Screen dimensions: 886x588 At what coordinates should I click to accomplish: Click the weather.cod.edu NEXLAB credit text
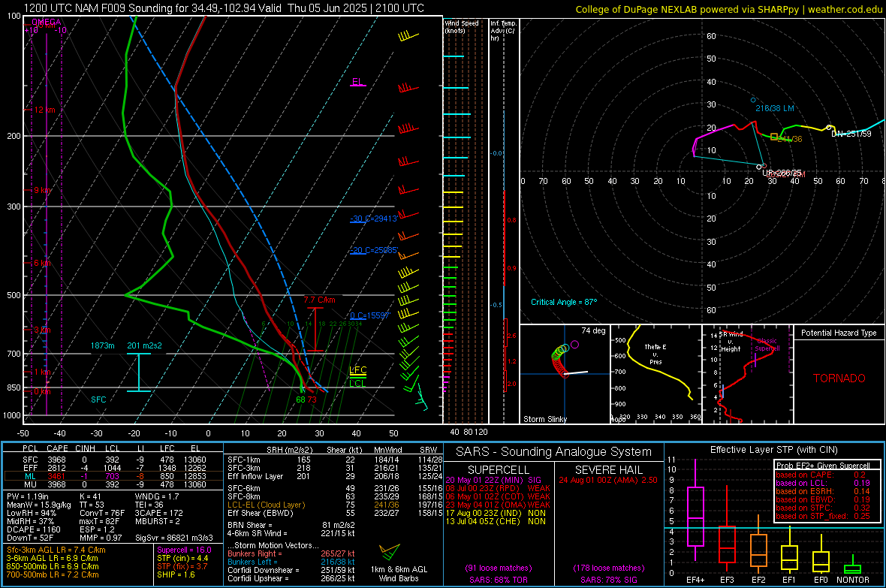pos(728,9)
